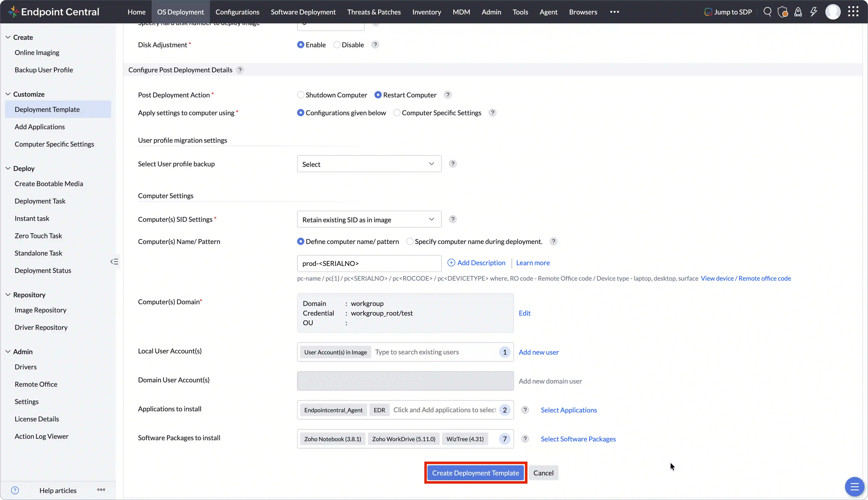The height and width of the screenshot is (500, 868).
Task: Select Define computer name/ pattern option
Action: (x=301, y=241)
